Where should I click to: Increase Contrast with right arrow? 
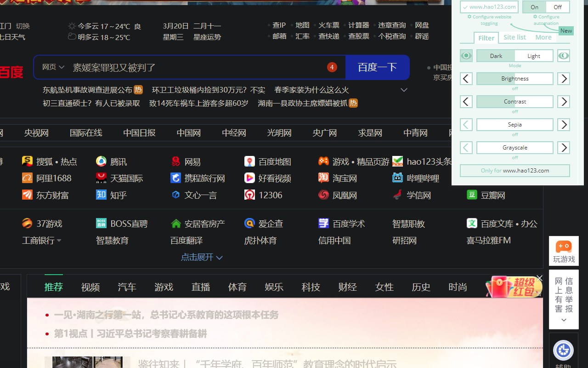[564, 102]
